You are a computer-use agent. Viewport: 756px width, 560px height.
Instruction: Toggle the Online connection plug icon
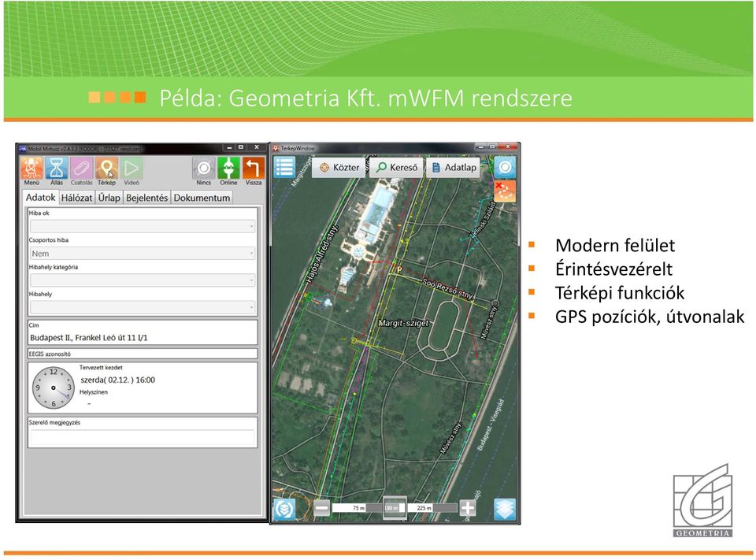point(228,169)
